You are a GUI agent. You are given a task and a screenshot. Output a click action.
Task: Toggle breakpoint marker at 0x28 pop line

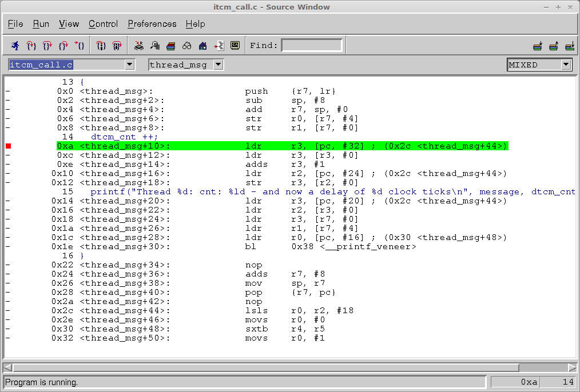pyautogui.click(x=8, y=292)
